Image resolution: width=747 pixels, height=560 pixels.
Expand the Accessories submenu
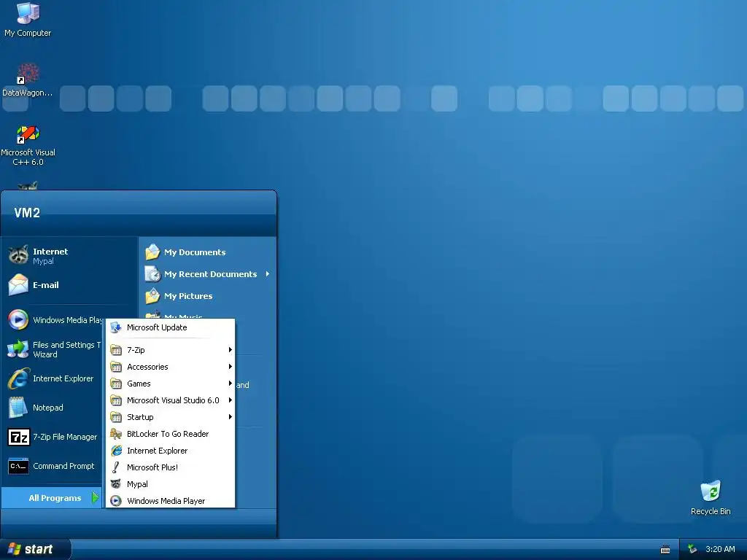tap(170, 367)
